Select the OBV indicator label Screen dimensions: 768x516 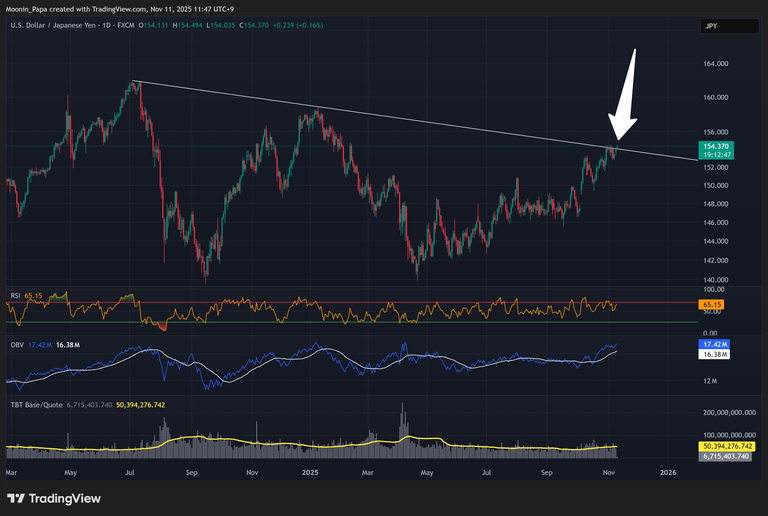click(x=17, y=344)
